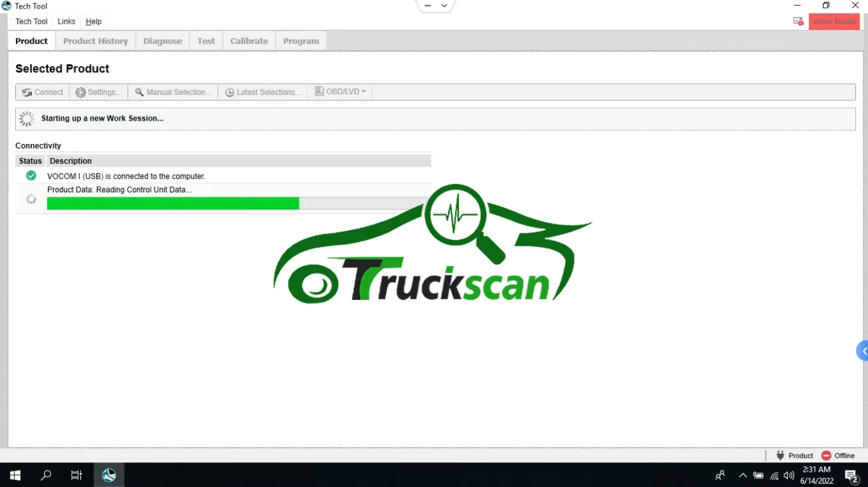
Task: Click the red Volvo Trucks button
Action: [x=834, y=21]
